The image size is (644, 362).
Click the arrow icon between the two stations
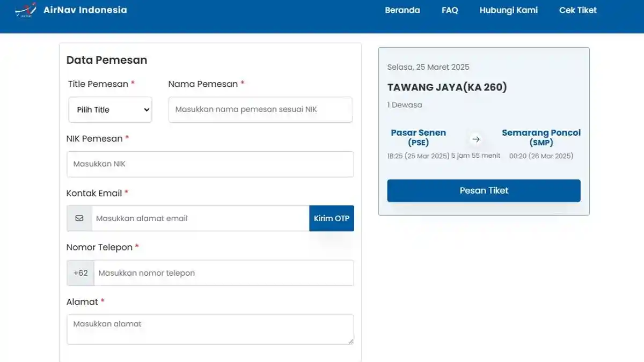(475, 138)
